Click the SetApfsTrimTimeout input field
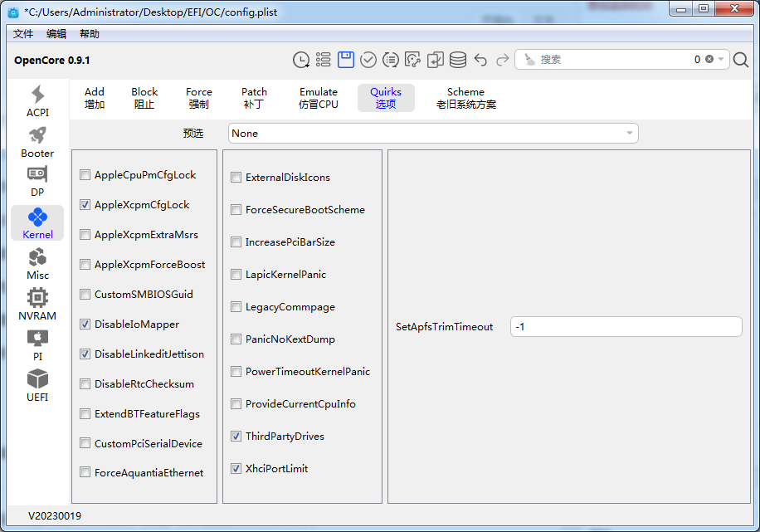 click(626, 327)
